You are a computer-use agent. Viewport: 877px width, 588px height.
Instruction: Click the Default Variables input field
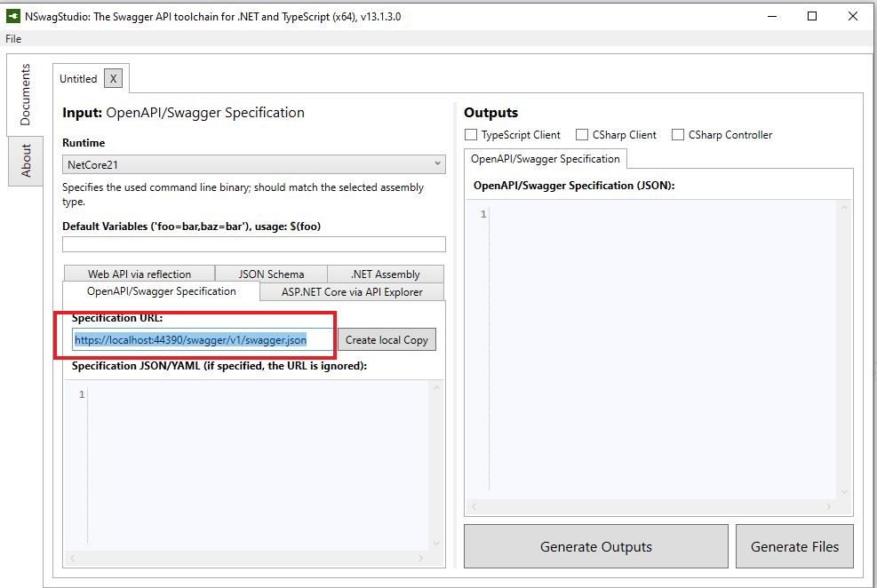click(x=251, y=244)
